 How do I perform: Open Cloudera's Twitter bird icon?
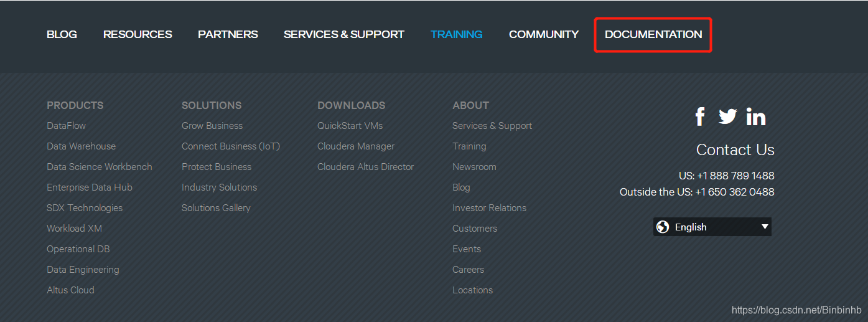pyautogui.click(x=727, y=116)
